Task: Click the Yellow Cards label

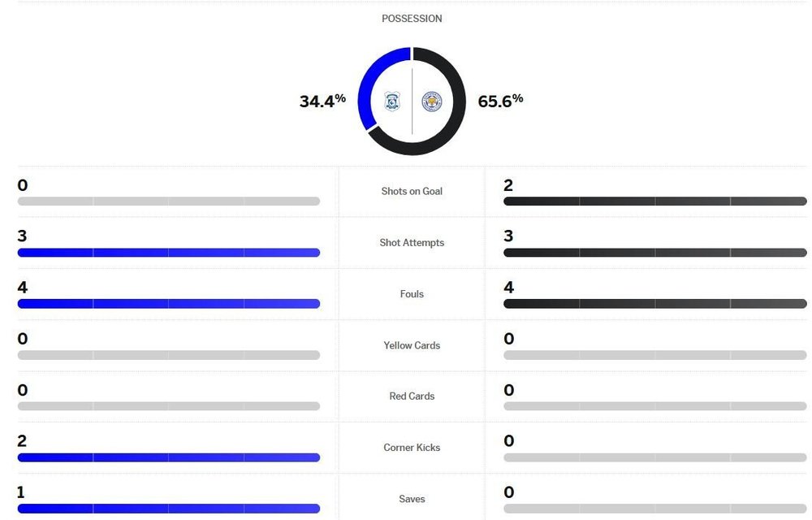Action: pos(412,345)
